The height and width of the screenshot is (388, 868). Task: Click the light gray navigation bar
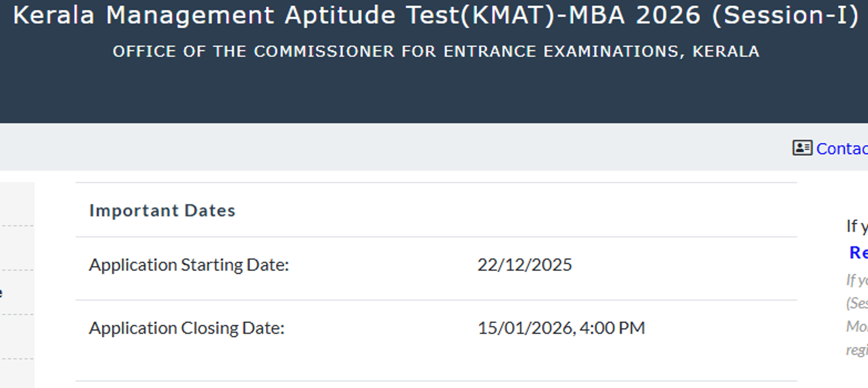pyautogui.click(x=388, y=147)
